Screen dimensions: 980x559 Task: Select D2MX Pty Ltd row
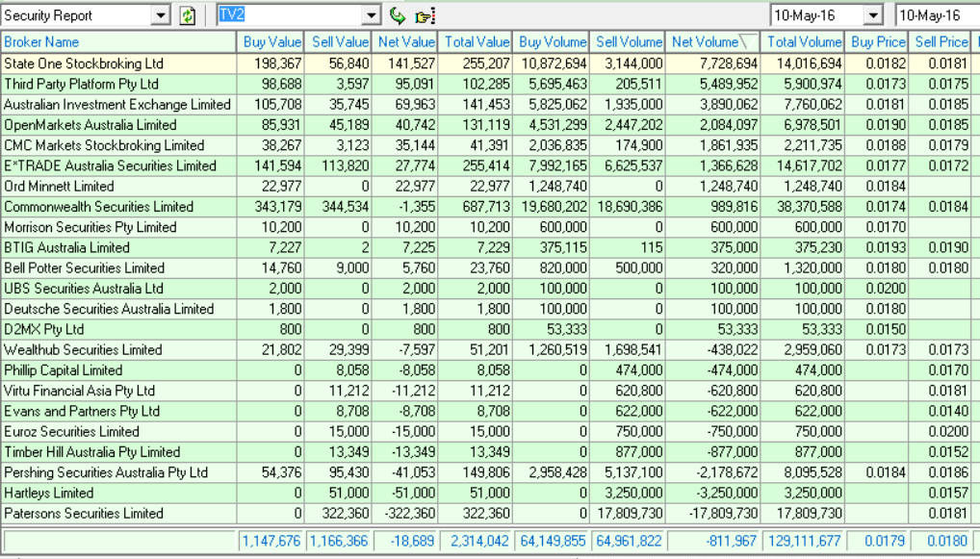pos(490,329)
